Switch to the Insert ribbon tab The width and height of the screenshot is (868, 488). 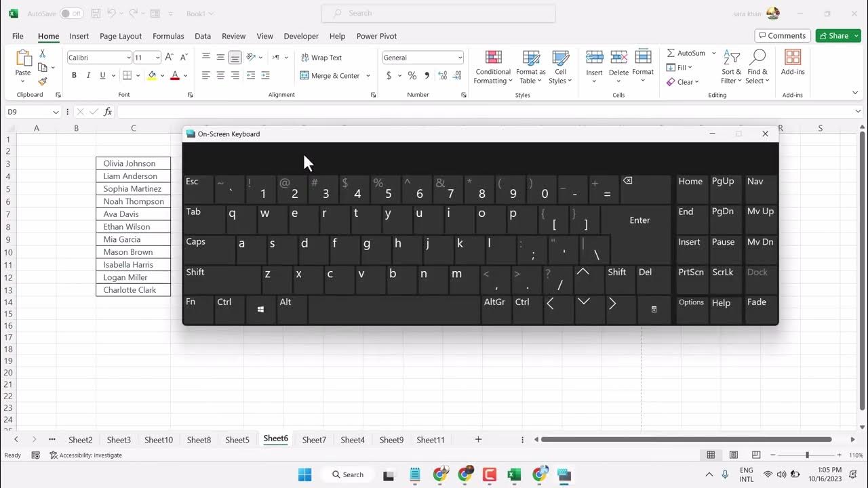pyautogui.click(x=79, y=36)
